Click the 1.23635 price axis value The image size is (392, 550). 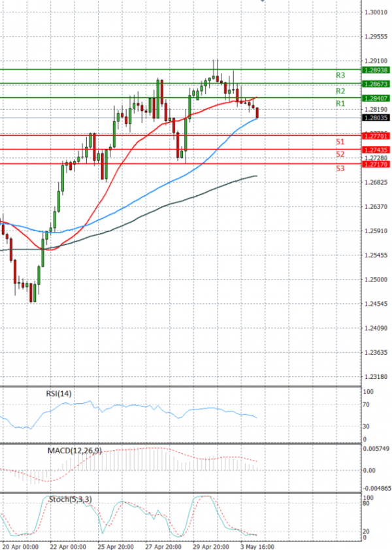click(376, 352)
